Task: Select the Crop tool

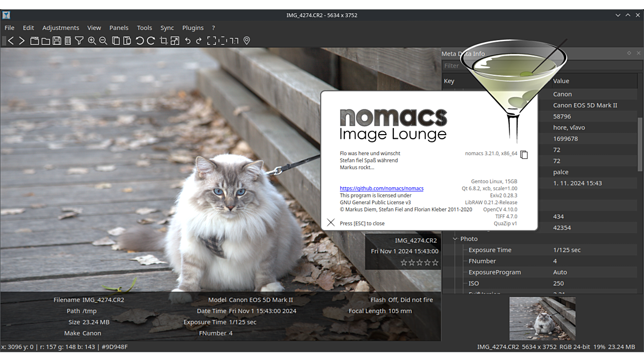Action: click(164, 41)
